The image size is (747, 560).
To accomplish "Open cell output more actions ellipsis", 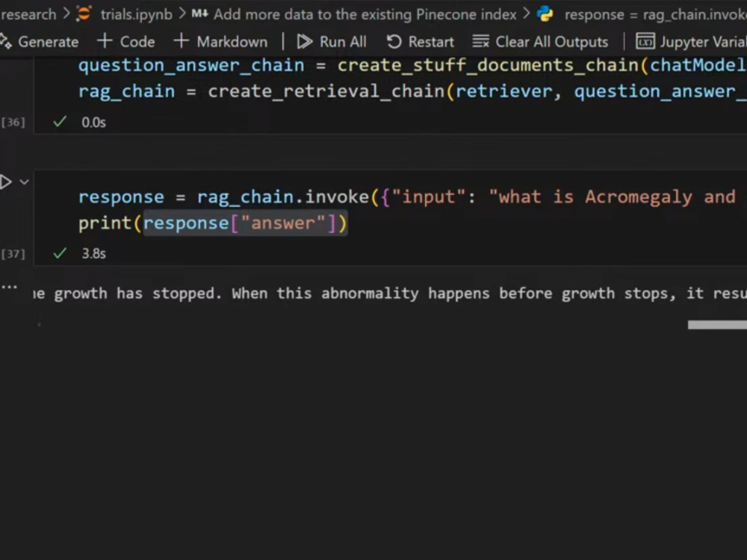I will tap(10, 287).
